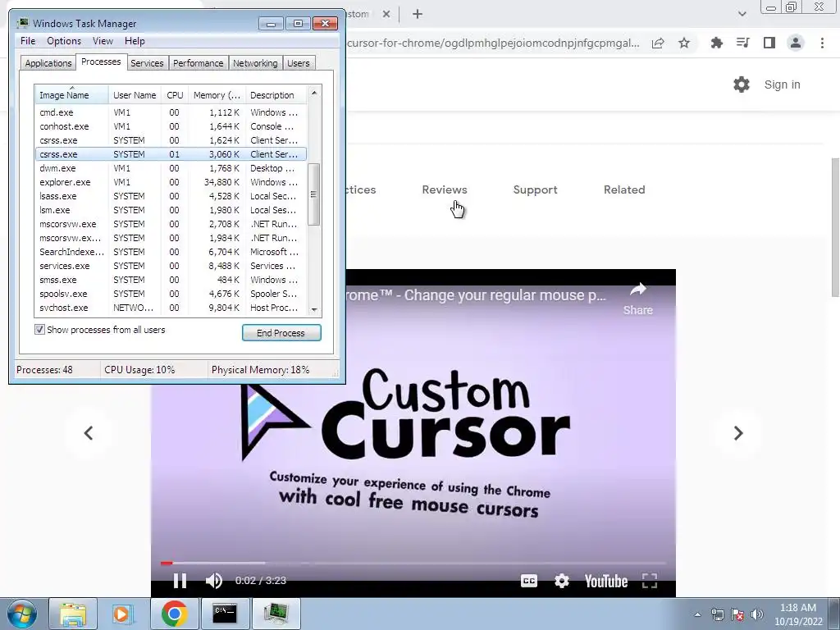This screenshot has height=630, width=840.
Task: Sort by User Name column
Action: point(135,95)
